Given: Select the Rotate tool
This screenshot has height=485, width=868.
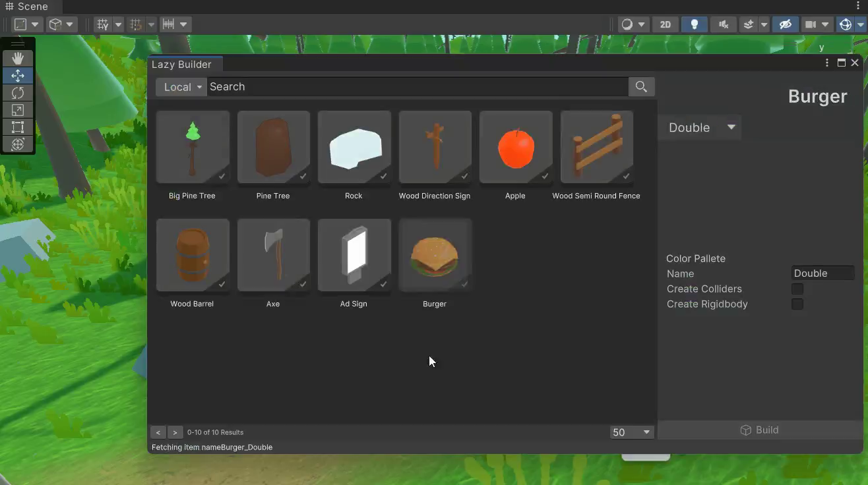Looking at the screenshot, I should [18, 93].
